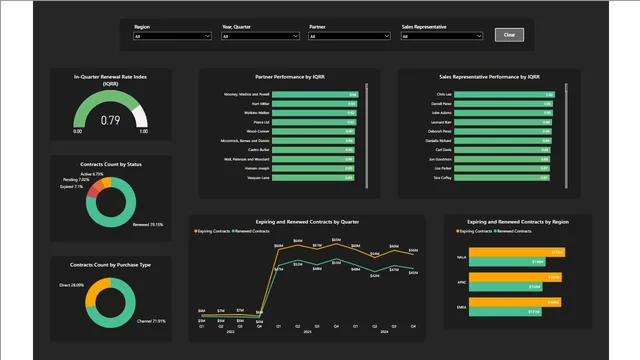Click the 0.79 gauge value
The height and width of the screenshot is (360, 640).
pos(110,120)
